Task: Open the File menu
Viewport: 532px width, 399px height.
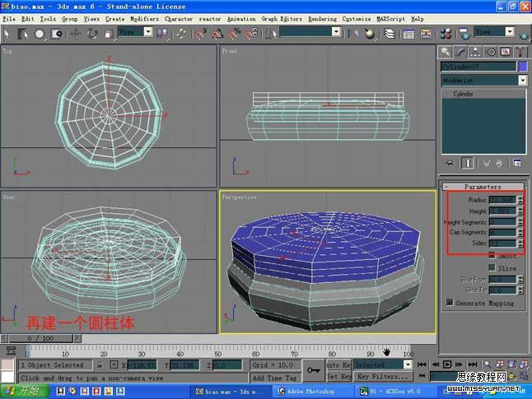Action: click(x=9, y=19)
